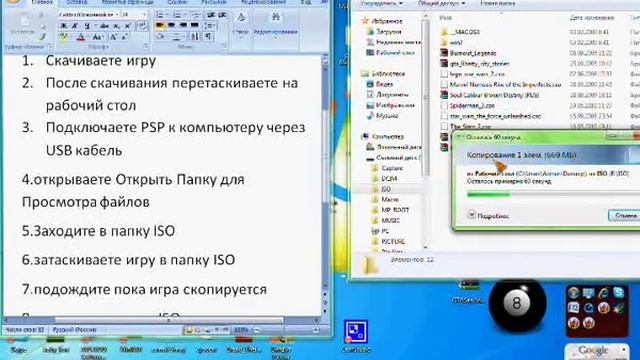Open the Редактирование (Editing) menu
The image size is (640, 360).
pyautogui.click(x=276, y=24)
